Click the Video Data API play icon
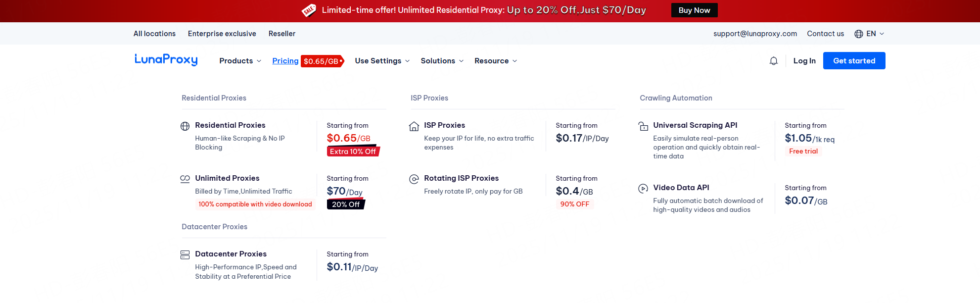 click(x=643, y=188)
